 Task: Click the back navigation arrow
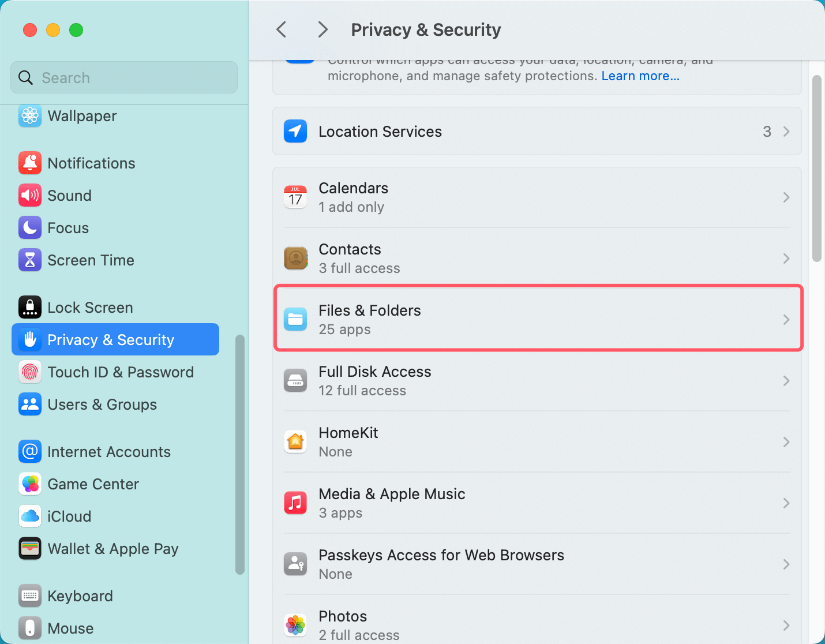tap(281, 29)
